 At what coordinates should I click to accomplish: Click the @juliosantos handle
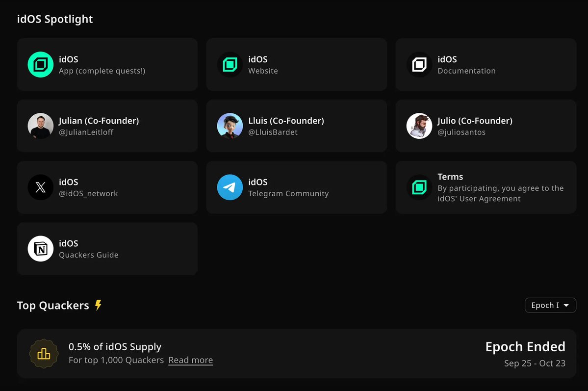tap(461, 132)
